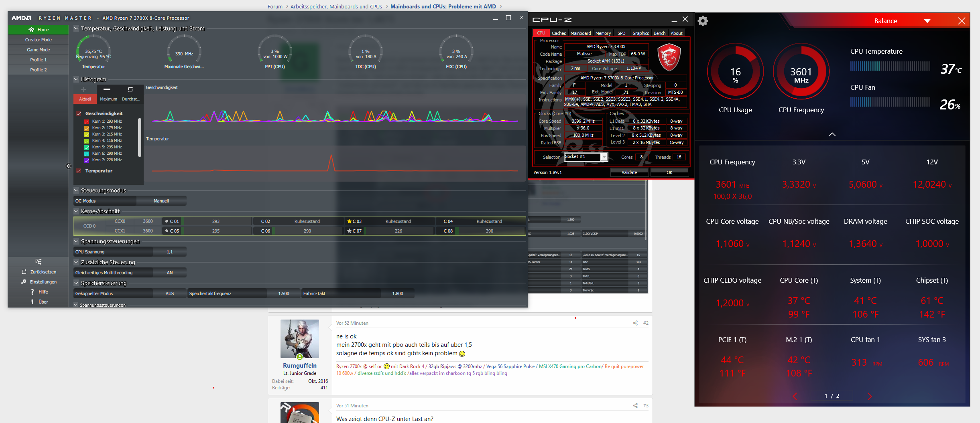This screenshot has height=423, width=980.
Task: Click the share icon on post #2
Action: [x=635, y=323]
